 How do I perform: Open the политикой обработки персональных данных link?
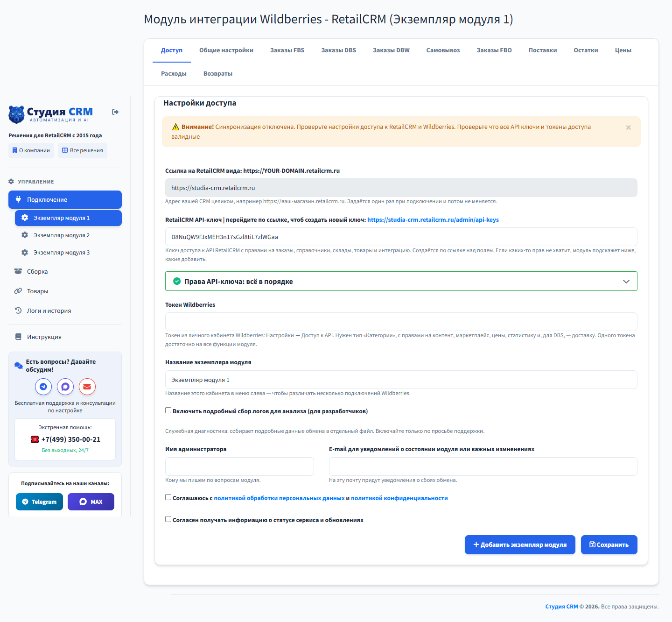pyautogui.click(x=279, y=498)
